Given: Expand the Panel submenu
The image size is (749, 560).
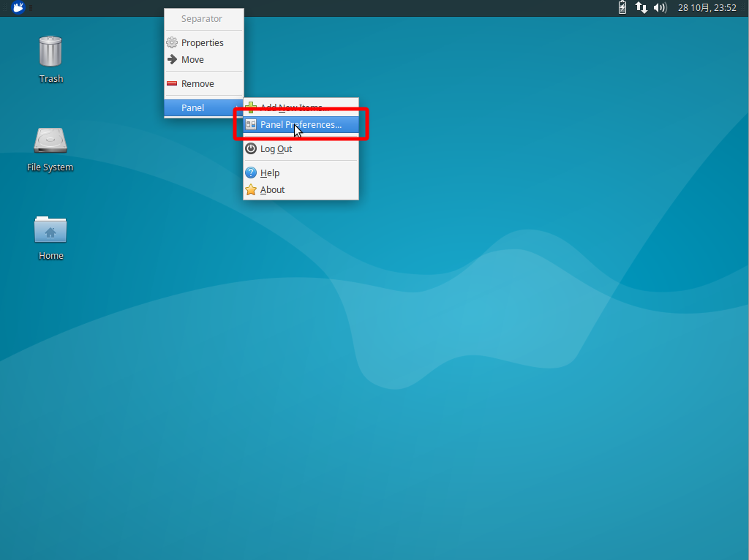Looking at the screenshot, I should 192,107.
